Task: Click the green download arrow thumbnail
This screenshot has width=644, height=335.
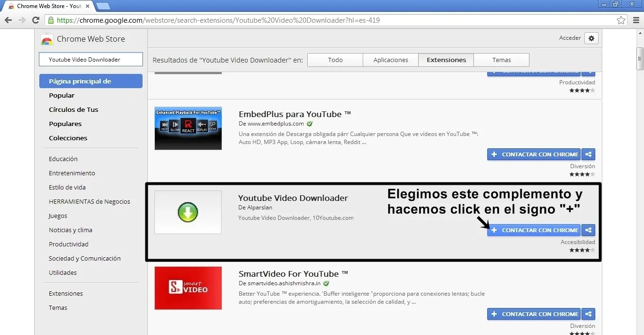Action: coord(188,212)
